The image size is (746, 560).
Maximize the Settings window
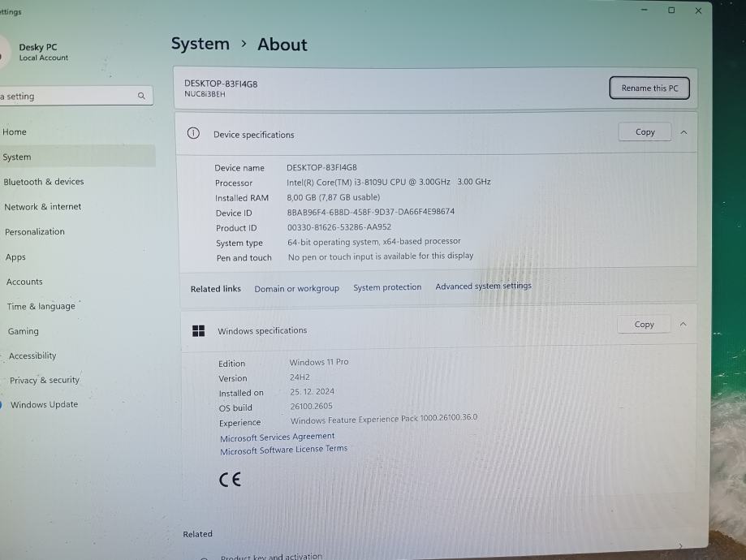671,10
